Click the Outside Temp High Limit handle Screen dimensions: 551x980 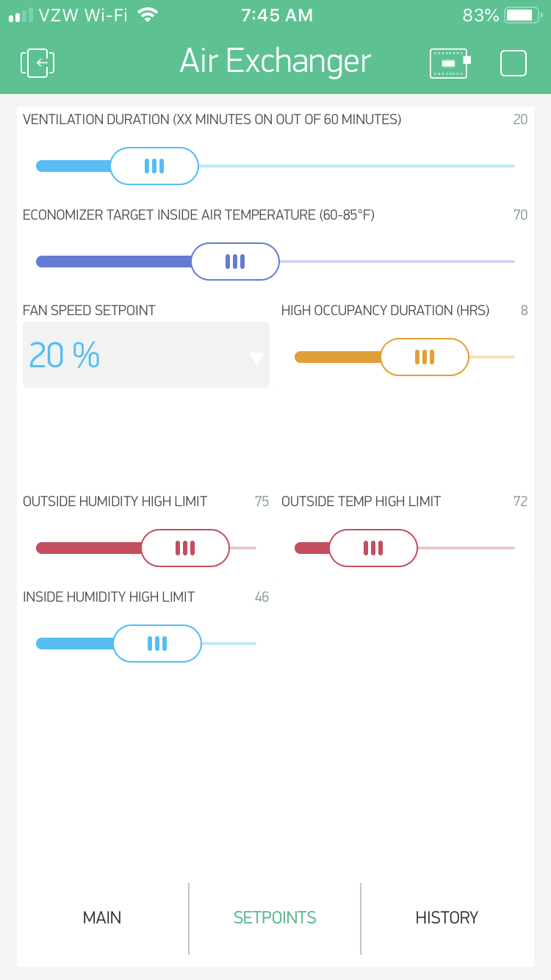tap(373, 548)
